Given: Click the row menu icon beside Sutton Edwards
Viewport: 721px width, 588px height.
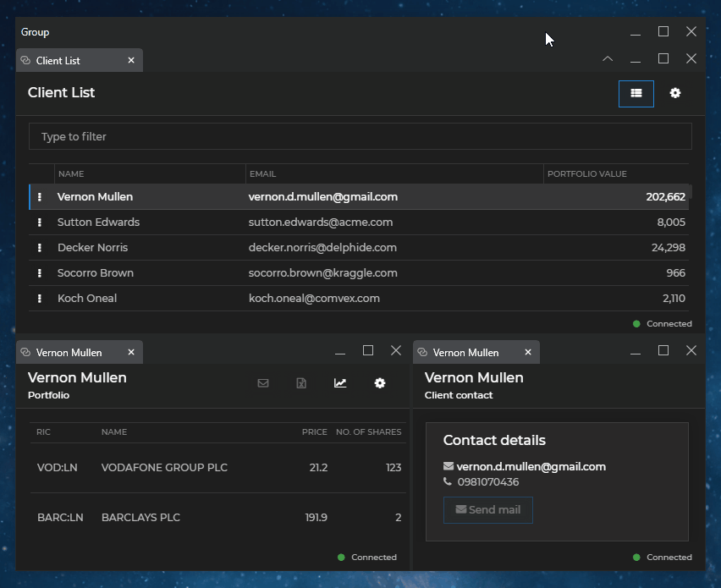Looking at the screenshot, I should point(40,223).
